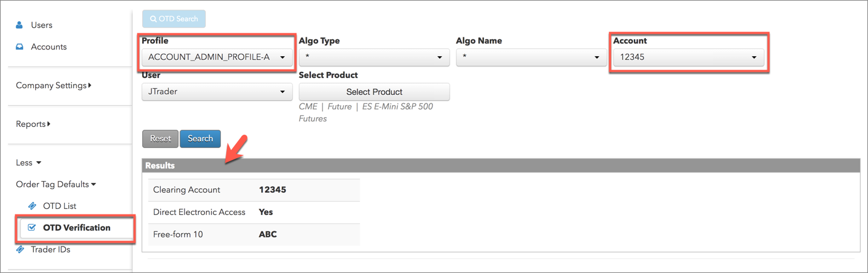The width and height of the screenshot is (868, 273).
Task: Open the Accounts page in sidebar
Action: (x=48, y=47)
